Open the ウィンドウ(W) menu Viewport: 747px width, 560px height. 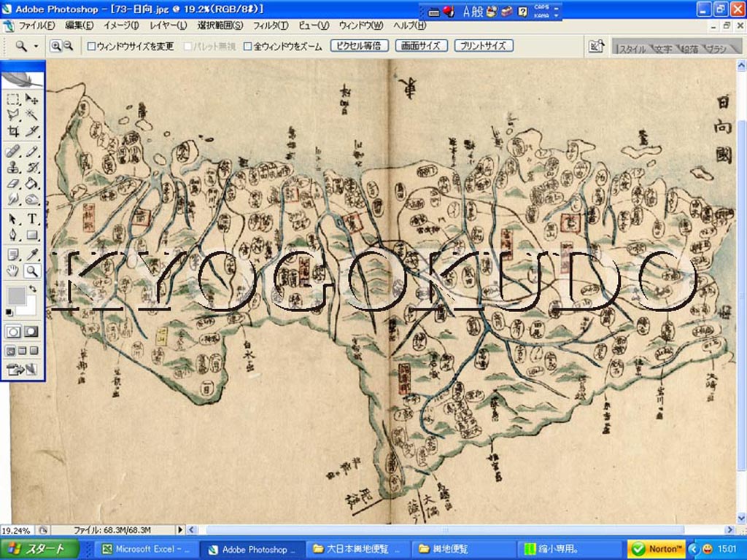[361, 26]
